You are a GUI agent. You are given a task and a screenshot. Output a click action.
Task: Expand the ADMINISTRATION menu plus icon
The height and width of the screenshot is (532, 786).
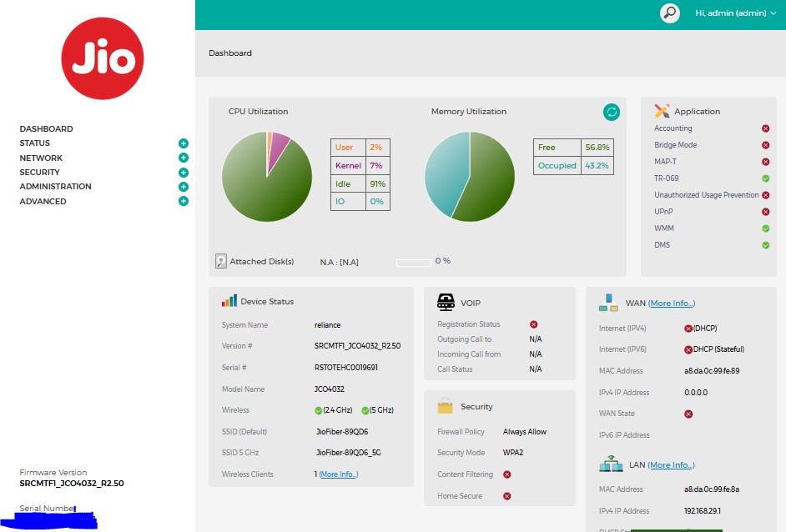click(x=184, y=187)
